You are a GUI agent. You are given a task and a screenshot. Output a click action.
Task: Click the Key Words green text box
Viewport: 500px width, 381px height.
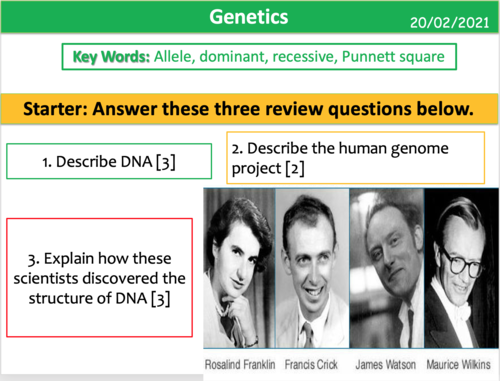(259, 57)
